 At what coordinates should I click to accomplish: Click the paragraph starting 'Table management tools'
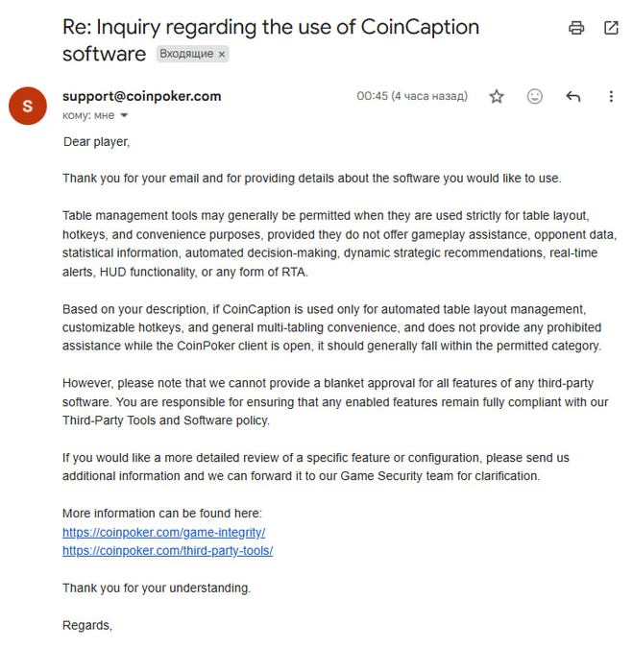[x=340, y=244]
